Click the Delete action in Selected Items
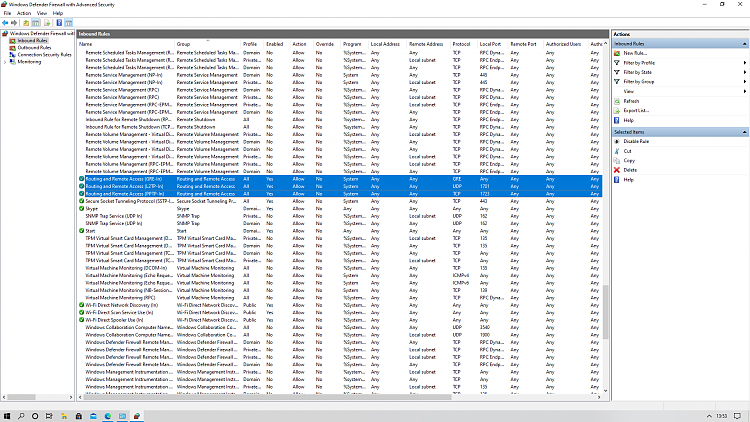750x422 pixels. [x=630, y=170]
